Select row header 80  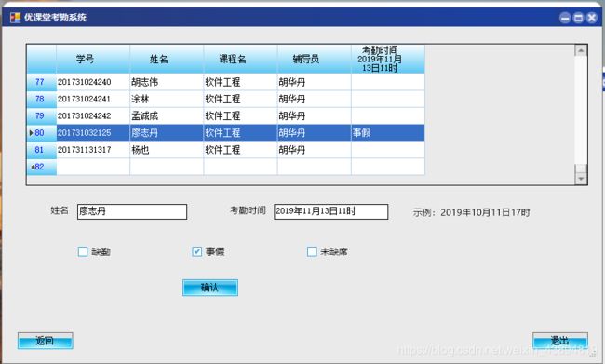click(x=42, y=133)
